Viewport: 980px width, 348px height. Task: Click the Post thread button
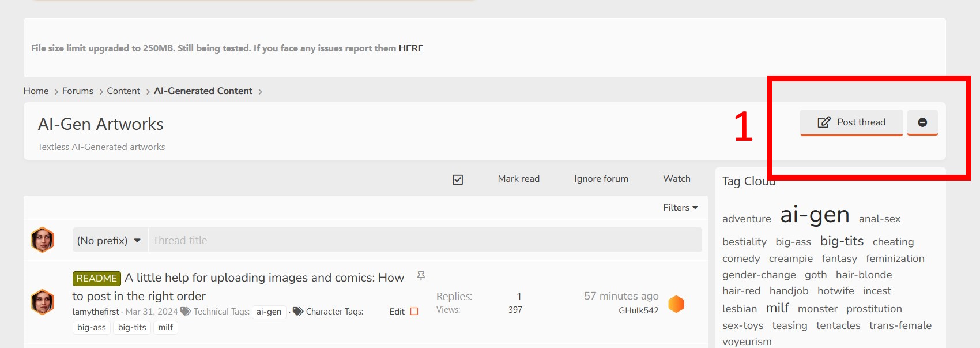[x=851, y=122]
